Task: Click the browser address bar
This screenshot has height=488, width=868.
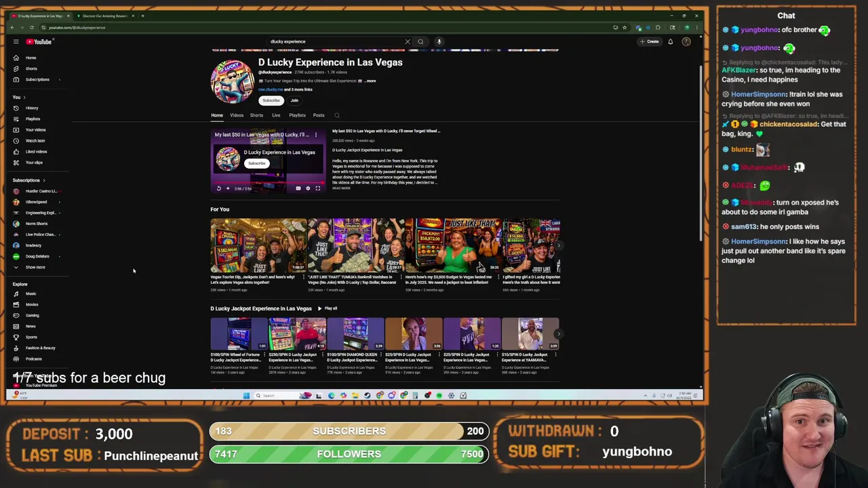Action: pos(325,28)
